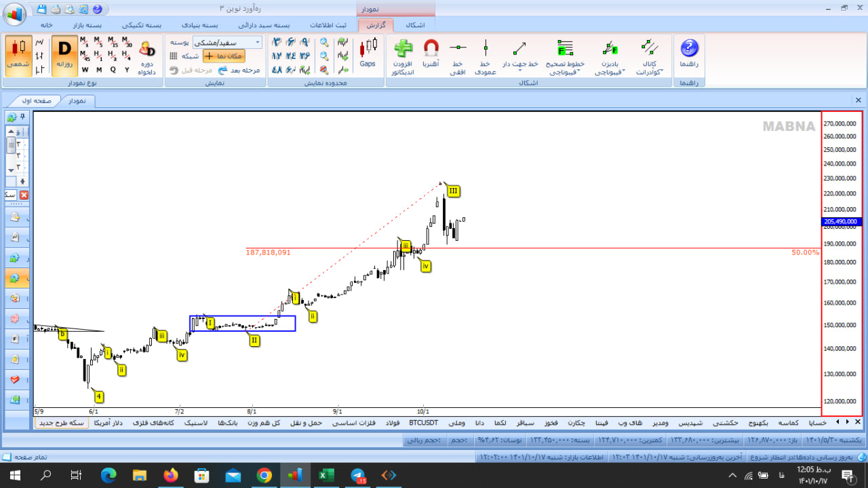Screen dimensions: 868x488
Task: Select the yearly Y timeframe
Action: 127,70
